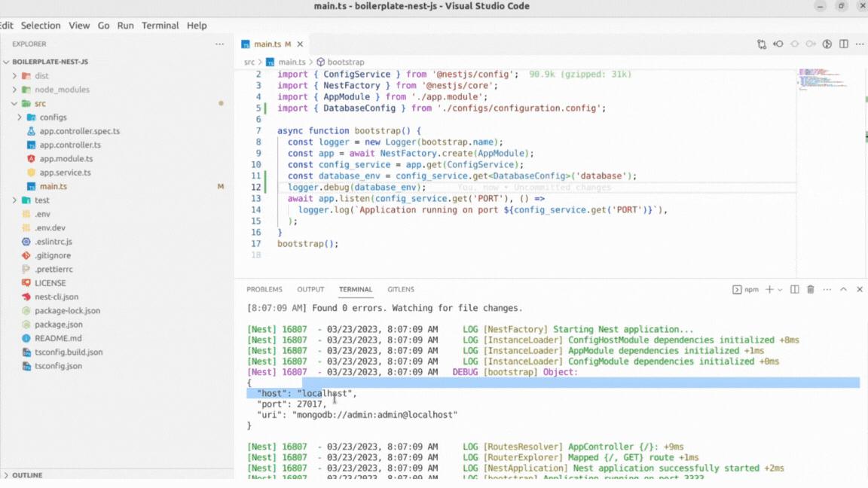Toggle file blame icon in editor toolbar
This screenshot has height=488, width=868.
click(x=827, y=44)
